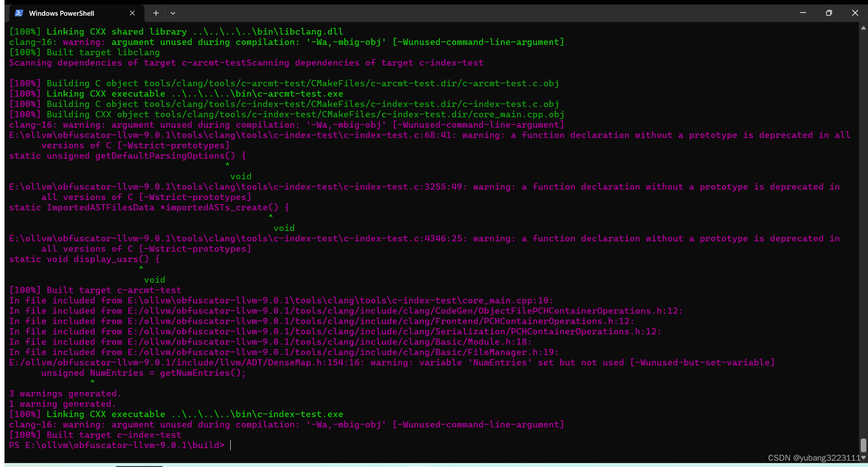Click '[100%] Built target c-index-test' line
The image size is (868, 467).
[x=95, y=435]
